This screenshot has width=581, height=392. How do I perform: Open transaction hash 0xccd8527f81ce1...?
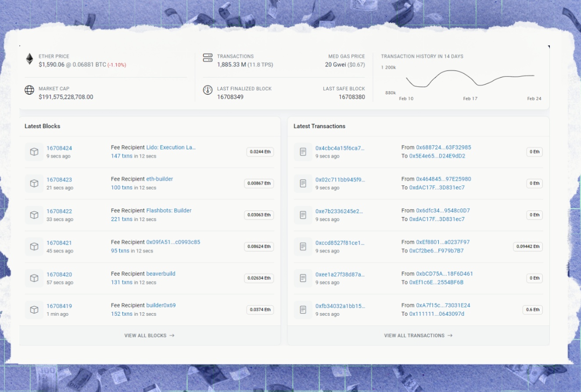tap(340, 243)
